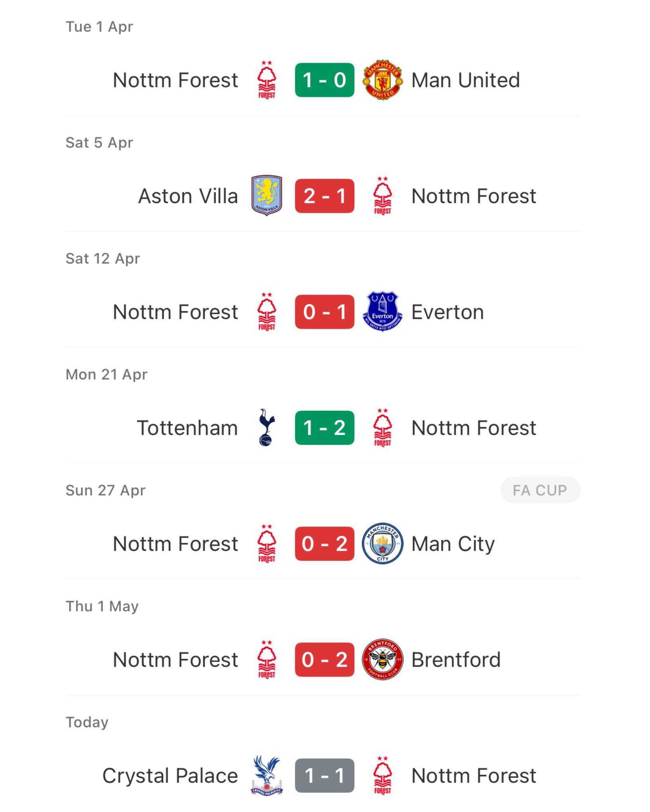Viewport: 650px width, 812px height.
Task: Open the red 2 - 1 score badge
Action: pyautogui.click(x=325, y=196)
